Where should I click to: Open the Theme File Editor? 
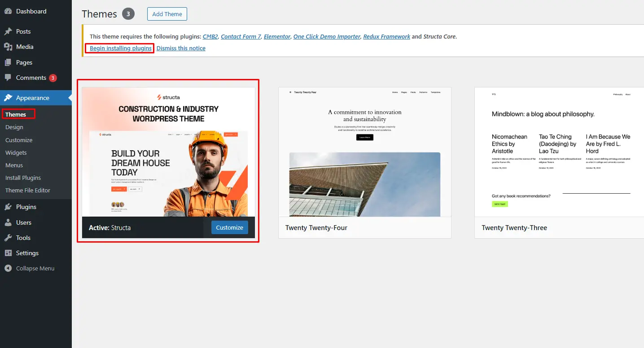tap(28, 190)
